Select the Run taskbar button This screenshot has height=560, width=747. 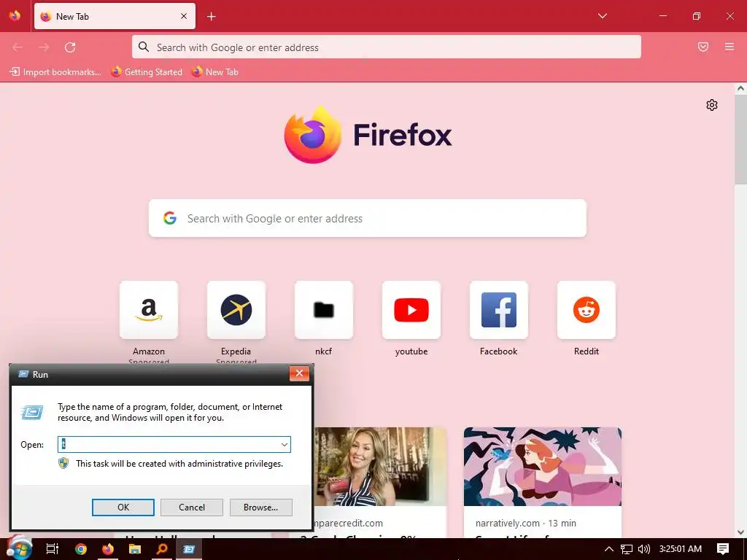(189, 549)
